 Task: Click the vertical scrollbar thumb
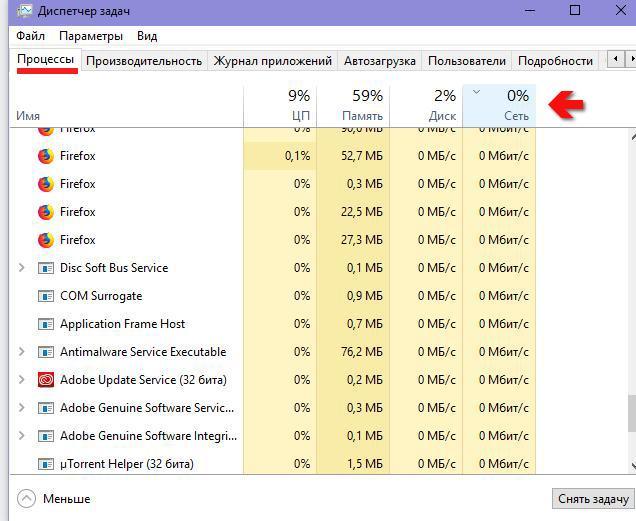[x=630, y=412]
